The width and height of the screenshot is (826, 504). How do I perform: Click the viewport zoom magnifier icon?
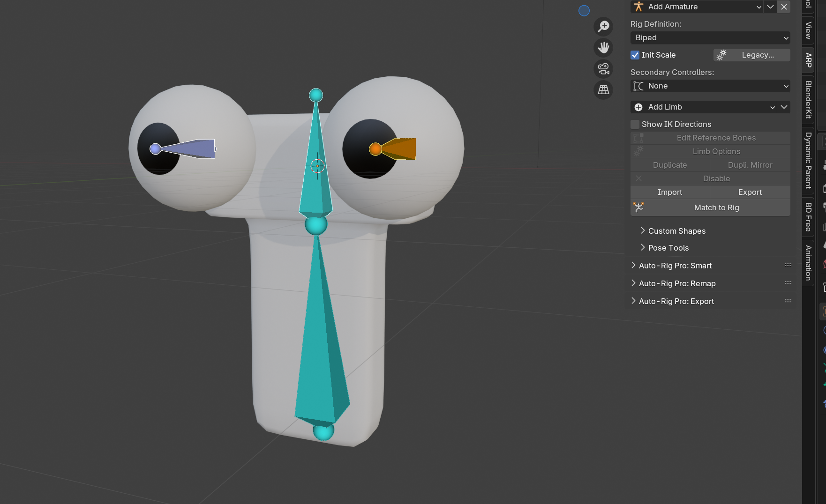click(604, 26)
